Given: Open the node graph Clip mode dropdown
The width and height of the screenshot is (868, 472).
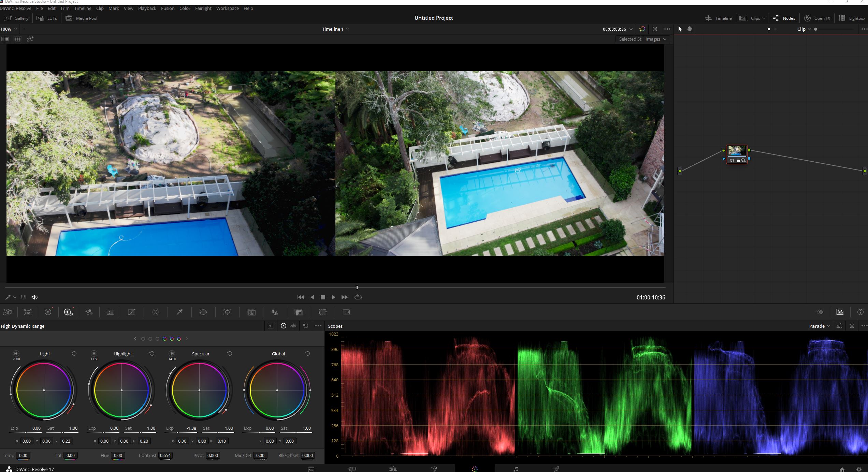Looking at the screenshot, I should click(804, 29).
